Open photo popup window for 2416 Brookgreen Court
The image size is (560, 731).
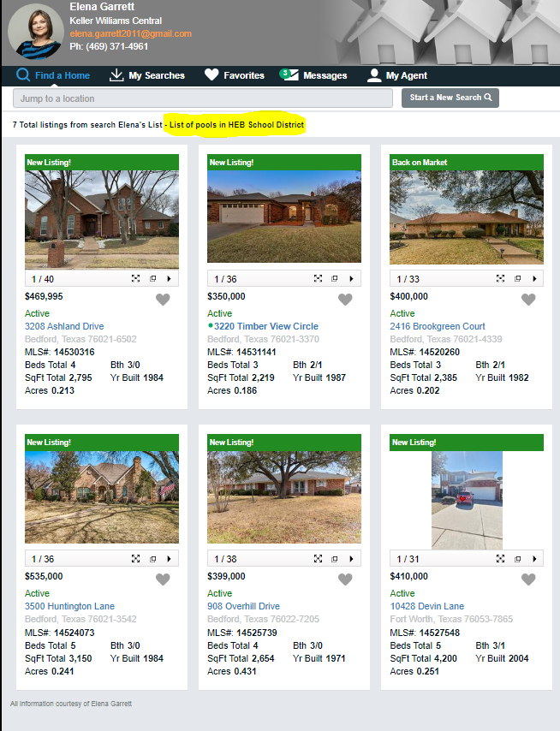pyautogui.click(x=517, y=279)
